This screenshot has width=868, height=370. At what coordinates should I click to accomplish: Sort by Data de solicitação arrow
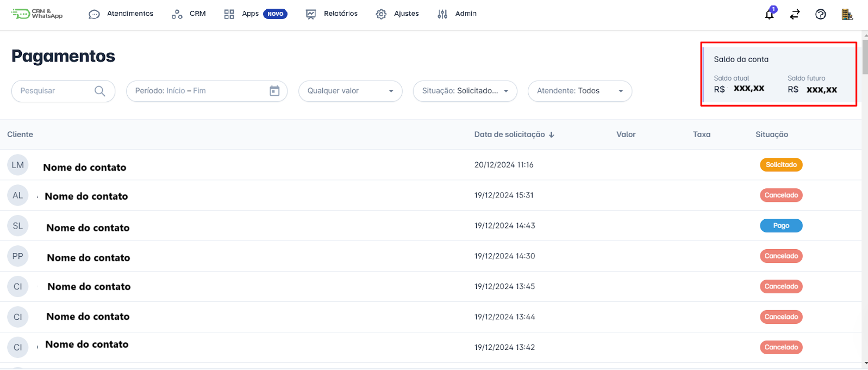click(x=552, y=135)
